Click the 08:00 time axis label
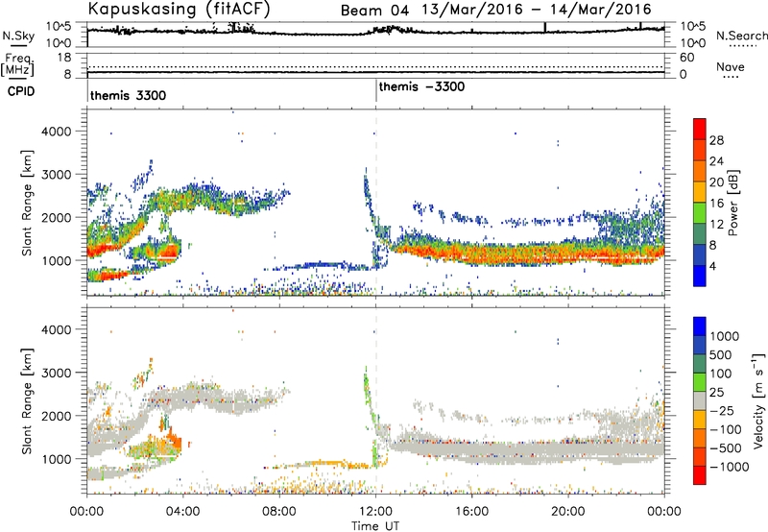The image size is (768, 532). click(x=278, y=512)
